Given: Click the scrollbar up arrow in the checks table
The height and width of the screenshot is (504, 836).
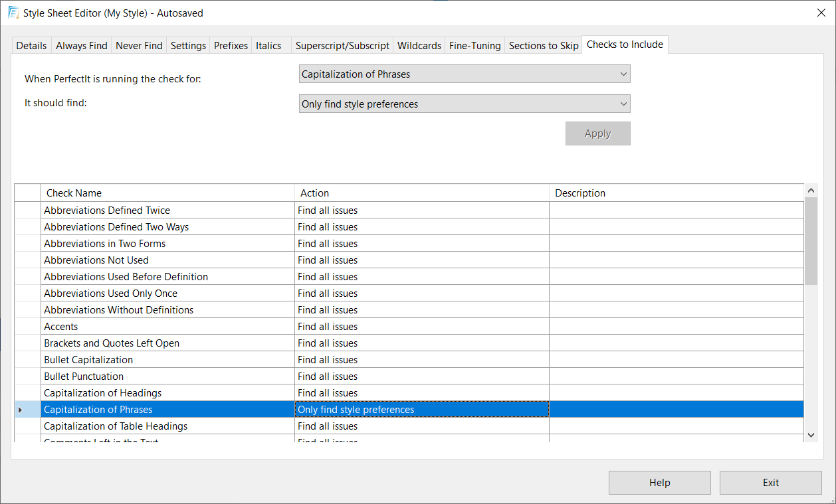Looking at the screenshot, I should pos(811,191).
